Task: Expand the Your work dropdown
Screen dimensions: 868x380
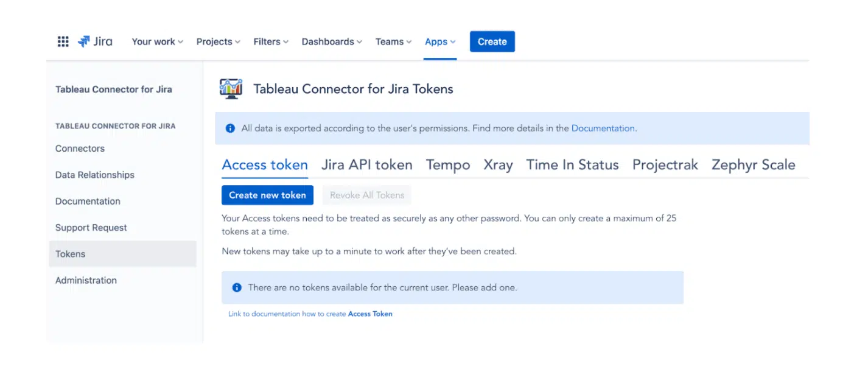Action: pyautogui.click(x=158, y=41)
